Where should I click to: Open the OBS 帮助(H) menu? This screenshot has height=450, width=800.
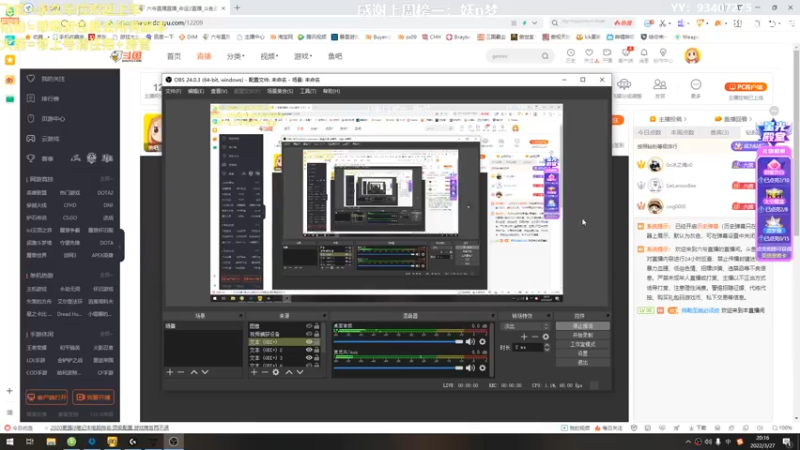click(x=331, y=91)
